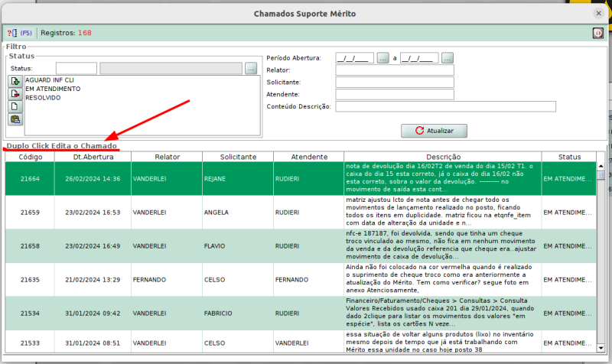Click date 26/02/2024 14:36 cell
612x364 pixels.
click(x=93, y=179)
